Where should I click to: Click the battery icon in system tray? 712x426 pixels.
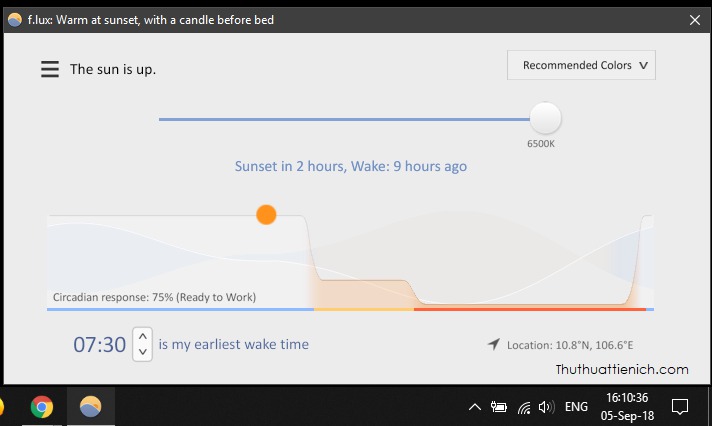[x=498, y=407]
